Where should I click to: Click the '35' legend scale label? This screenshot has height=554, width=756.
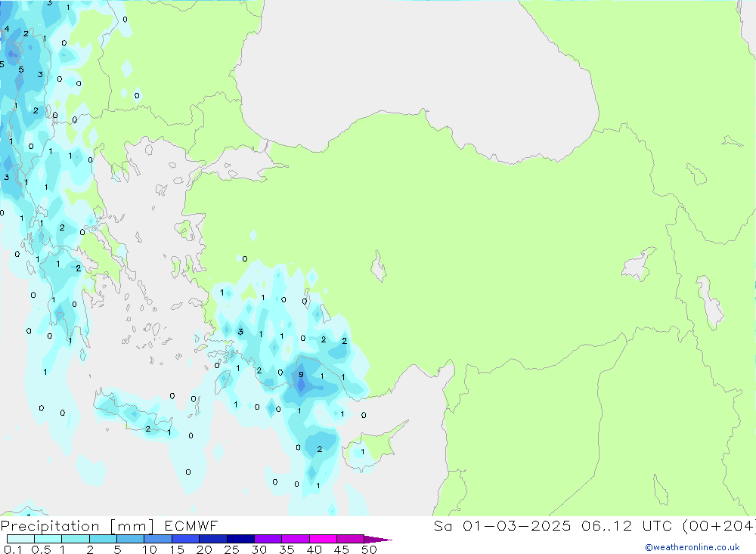click(287, 549)
